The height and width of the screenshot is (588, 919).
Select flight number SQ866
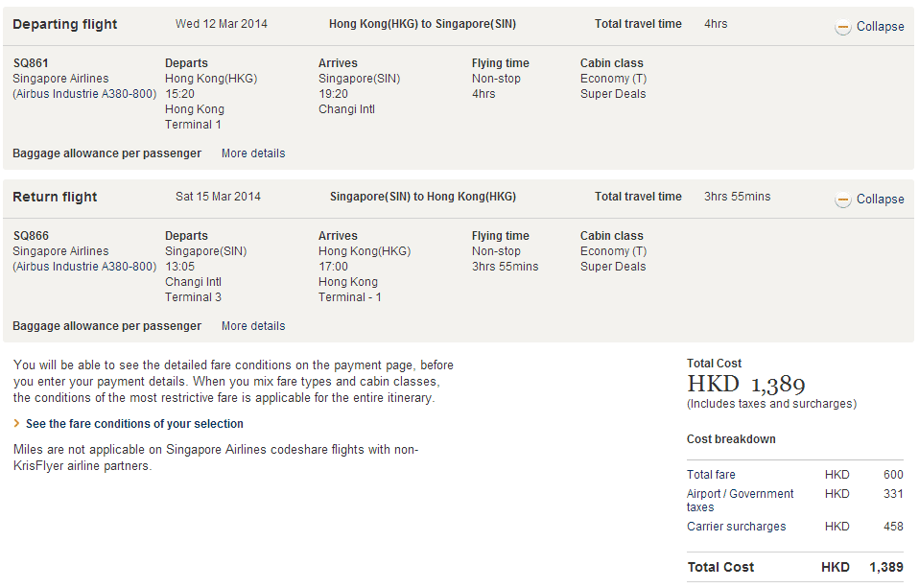point(31,236)
